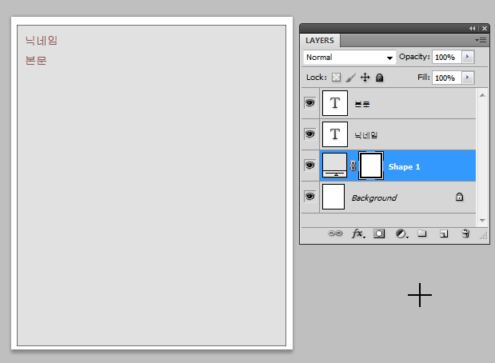Click the 본문 text on canvas

click(36, 61)
